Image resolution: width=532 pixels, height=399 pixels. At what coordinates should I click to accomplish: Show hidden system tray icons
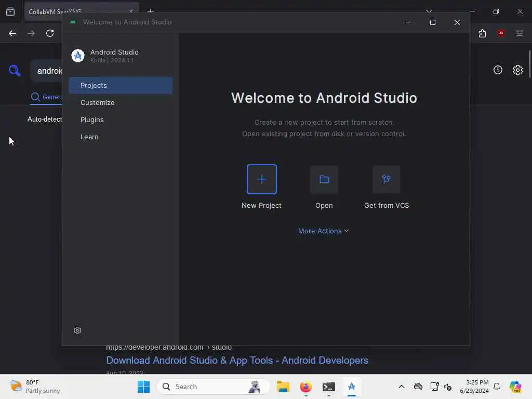pos(402,387)
